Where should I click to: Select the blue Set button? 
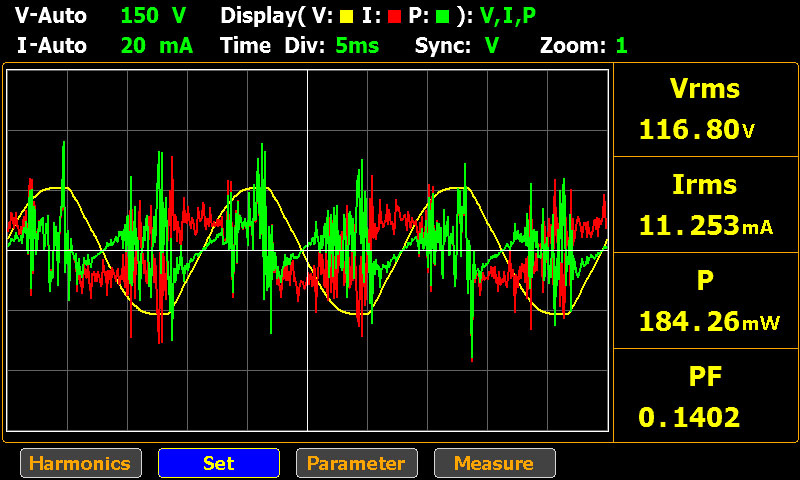tap(219, 463)
